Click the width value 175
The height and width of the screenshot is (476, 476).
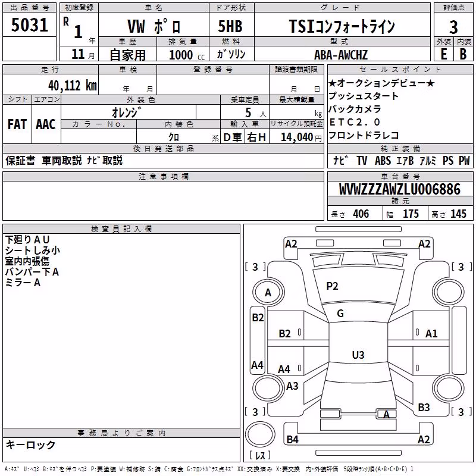pos(411,214)
